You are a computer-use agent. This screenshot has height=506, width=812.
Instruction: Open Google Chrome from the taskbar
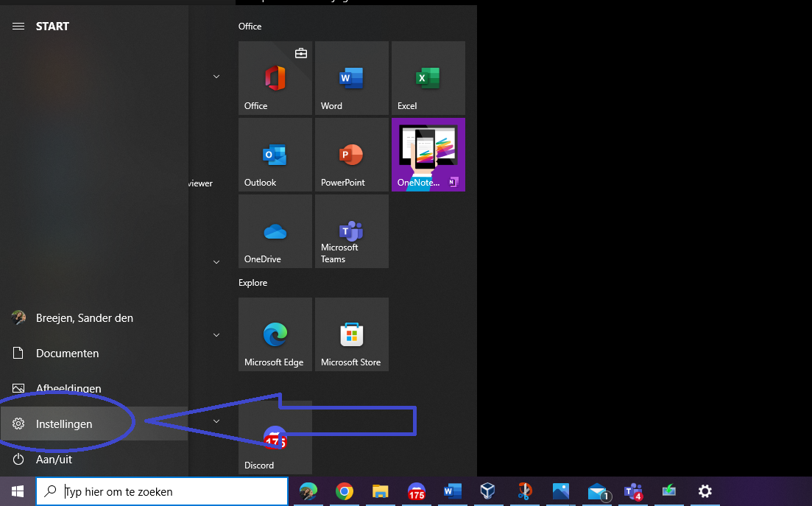coord(345,491)
